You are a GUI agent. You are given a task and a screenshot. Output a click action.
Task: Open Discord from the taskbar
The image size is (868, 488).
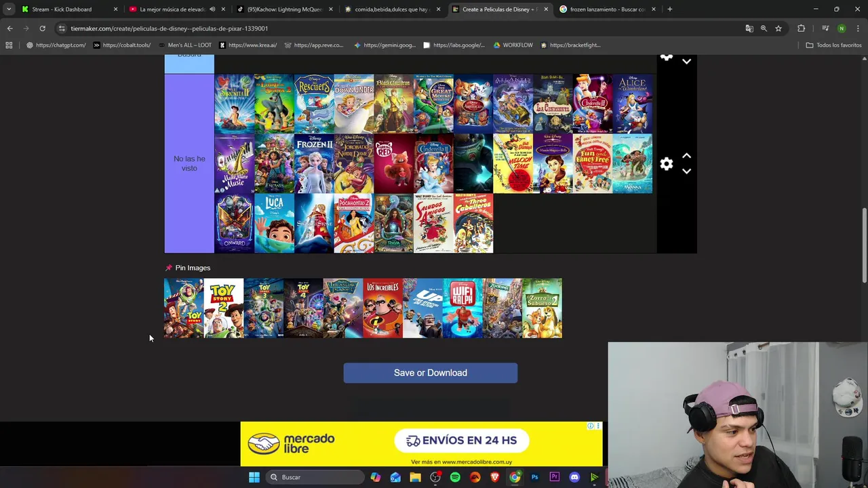(574, 477)
